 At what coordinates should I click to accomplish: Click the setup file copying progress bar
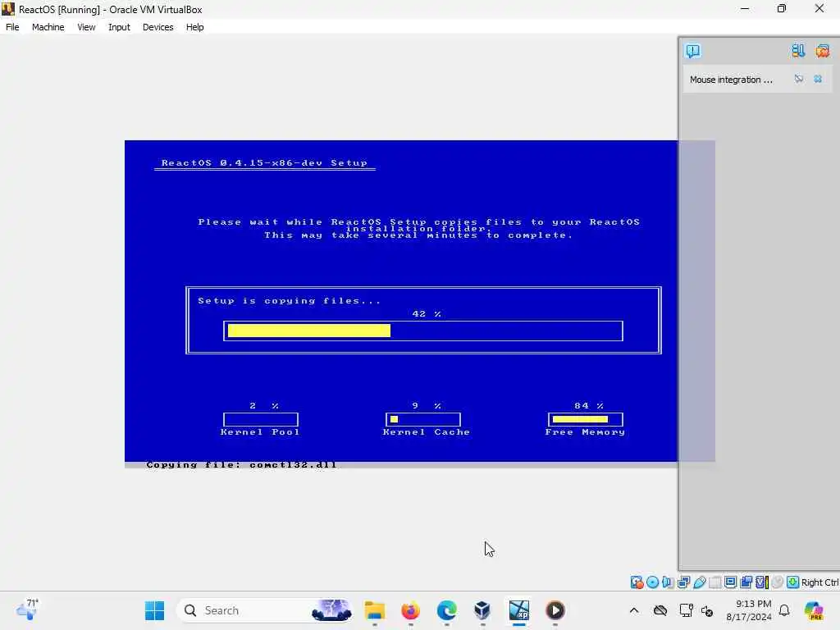click(423, 331)
